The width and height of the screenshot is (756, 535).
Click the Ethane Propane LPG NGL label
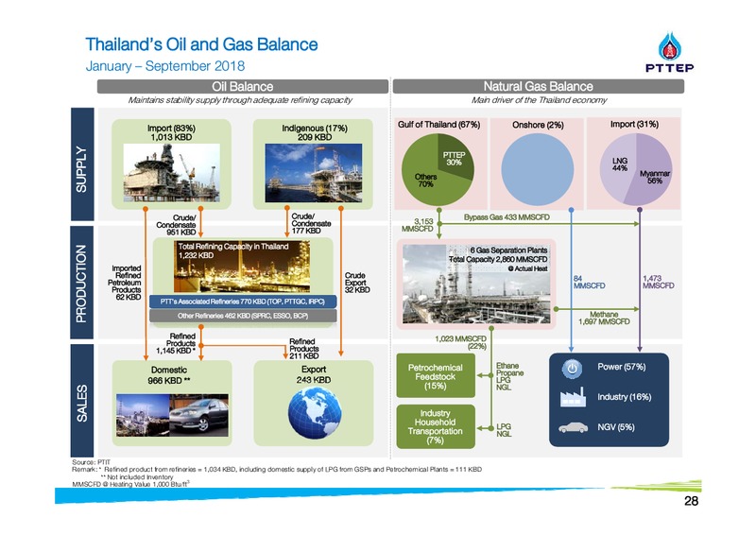tap(509, 377)
